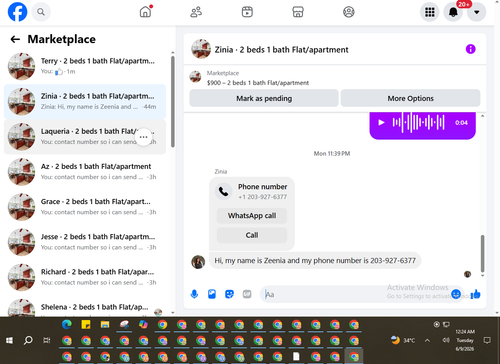Screen dimensions: 500x364
Task: Send a thumbs up like
Action: click(475, 294)
